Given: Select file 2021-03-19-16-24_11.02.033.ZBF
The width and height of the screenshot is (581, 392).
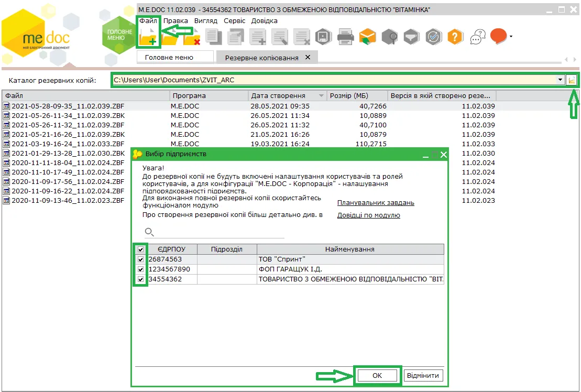Looking at the screenshot, I should coord(68,144).
